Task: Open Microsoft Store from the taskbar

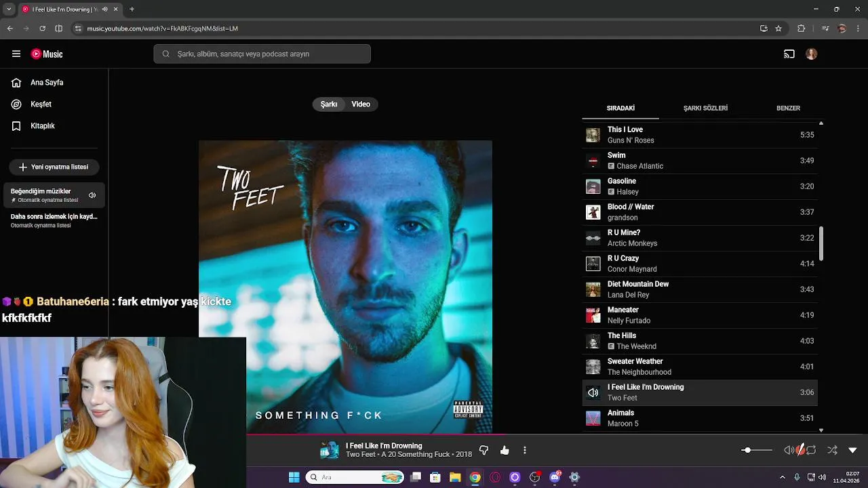Action: (435, 477)
